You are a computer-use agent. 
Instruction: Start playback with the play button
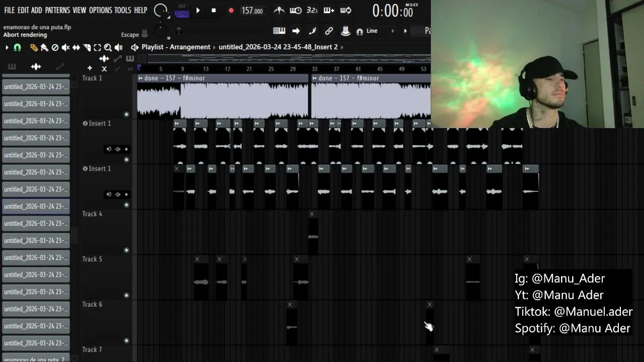198,10
